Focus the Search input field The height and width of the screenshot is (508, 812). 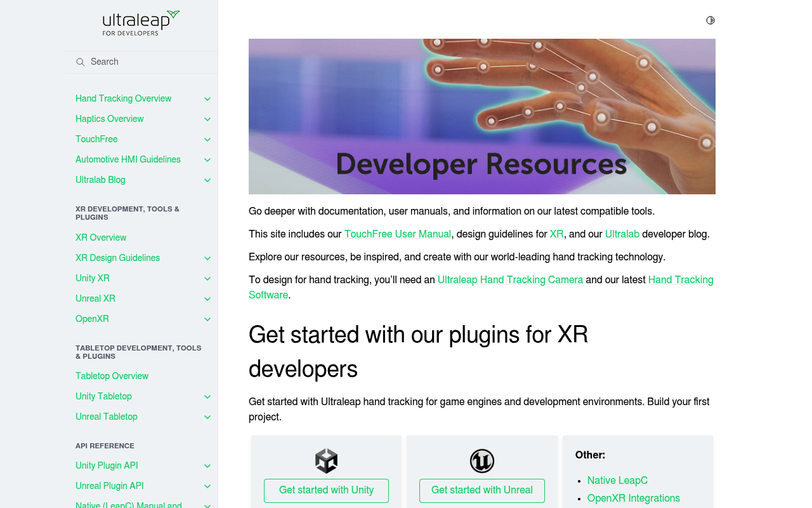pos(142,62)
